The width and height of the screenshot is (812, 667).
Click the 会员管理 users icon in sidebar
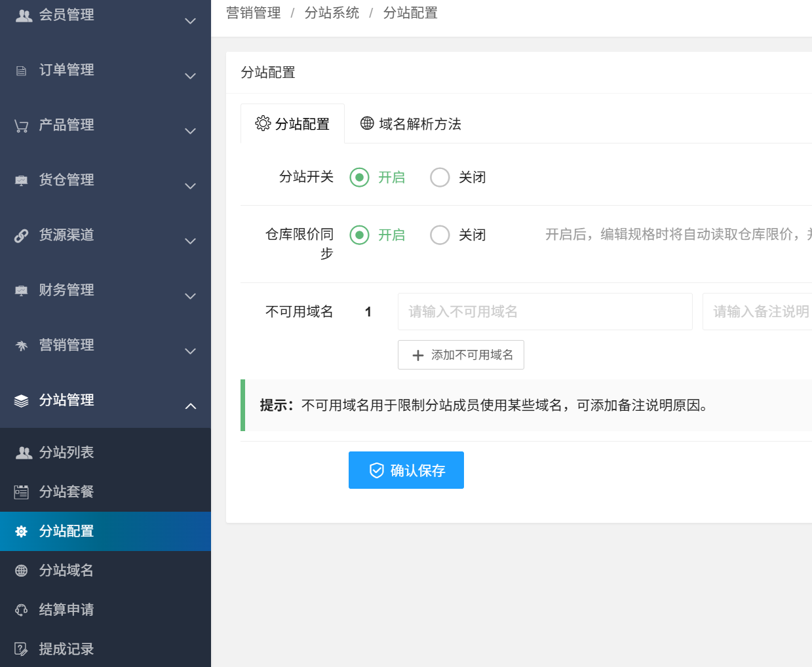pos(24,16)
